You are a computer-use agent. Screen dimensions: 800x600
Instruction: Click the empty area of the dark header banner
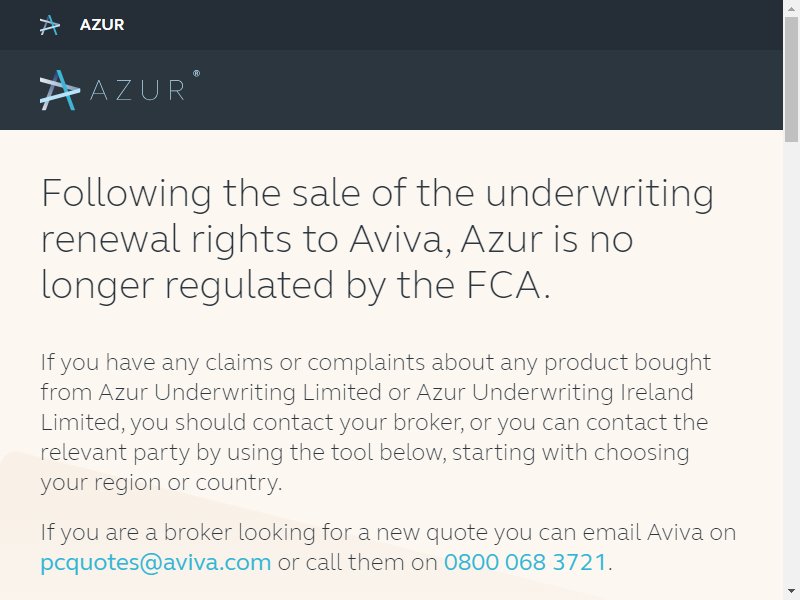485,90
